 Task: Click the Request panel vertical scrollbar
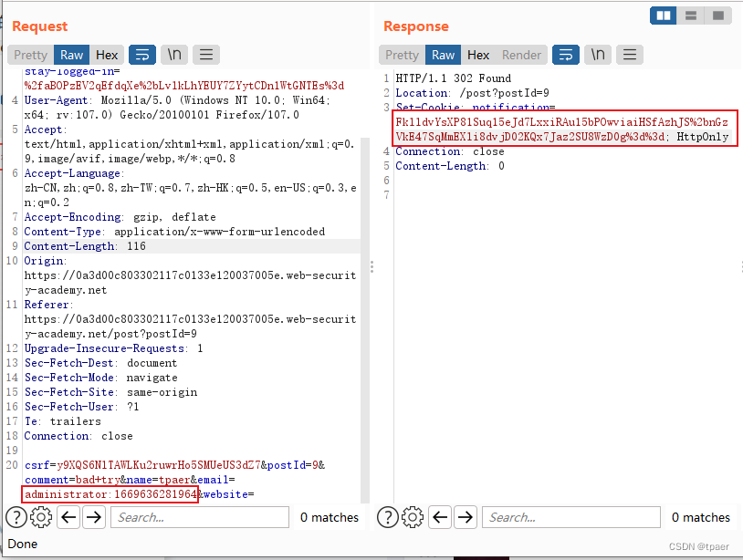pos(365,320)
